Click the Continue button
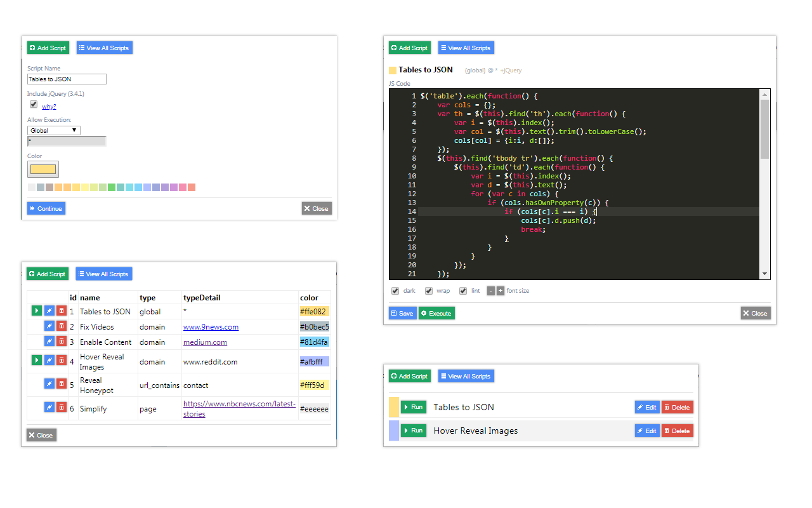 tap(46, 208)
